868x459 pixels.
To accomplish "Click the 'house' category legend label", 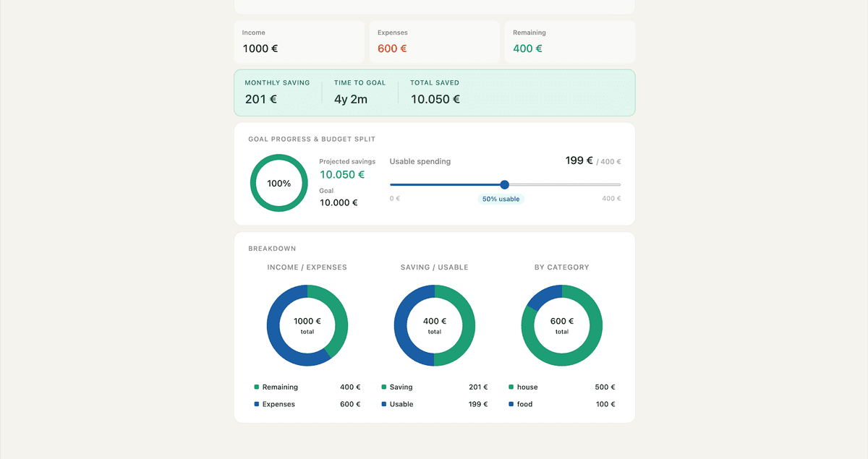I will 527,387.
